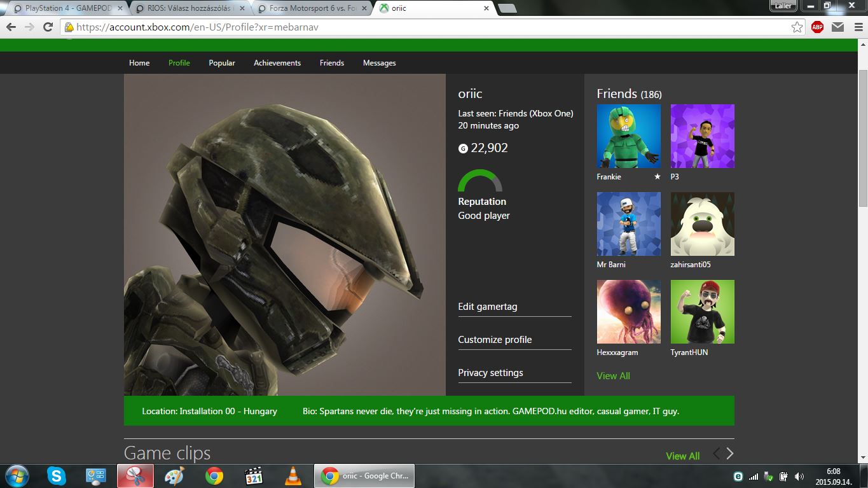Close the PlayStation 4 - GAMEPOD tab
The width and height of the screenshot is (868, 488).
120,8
